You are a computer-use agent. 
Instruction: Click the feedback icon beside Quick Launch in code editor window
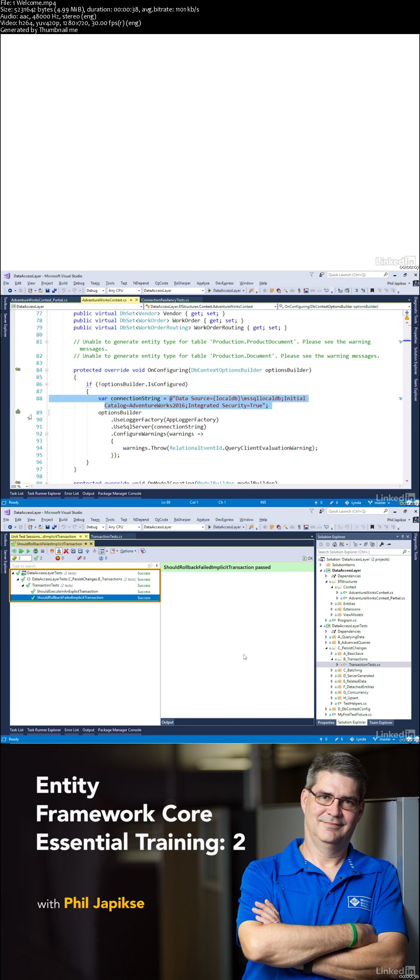(x=322, y=275)
